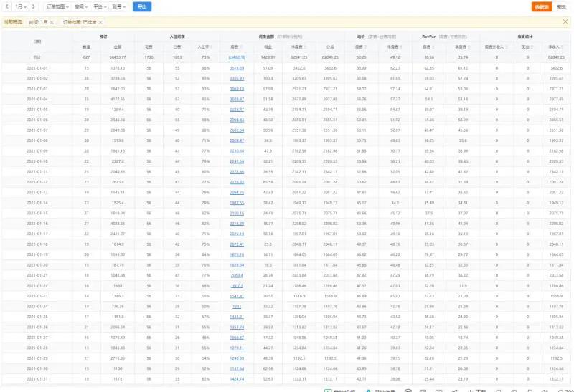Viewport: 574px width, 392px height.
Task: Open room fee link in 2021-01-16 row
Action: (x=237, y=224)
